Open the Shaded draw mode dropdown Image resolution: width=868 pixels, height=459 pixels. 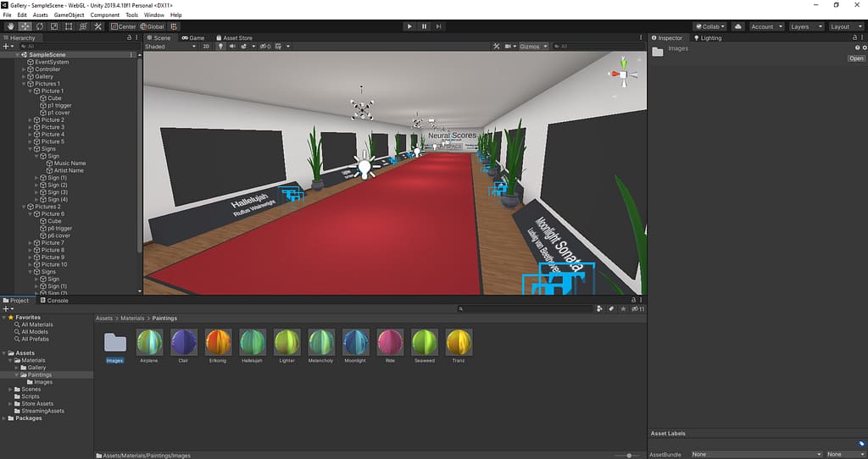(170, 47)
